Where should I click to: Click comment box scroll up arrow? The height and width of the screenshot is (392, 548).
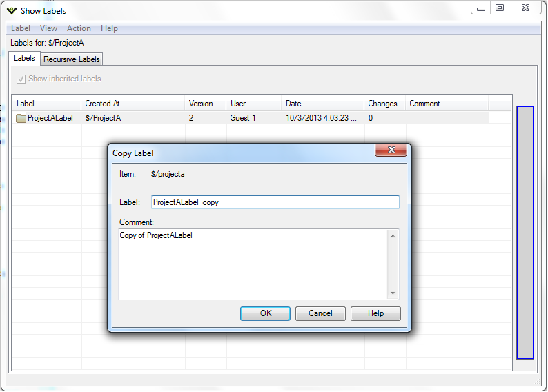click(393, 236)
